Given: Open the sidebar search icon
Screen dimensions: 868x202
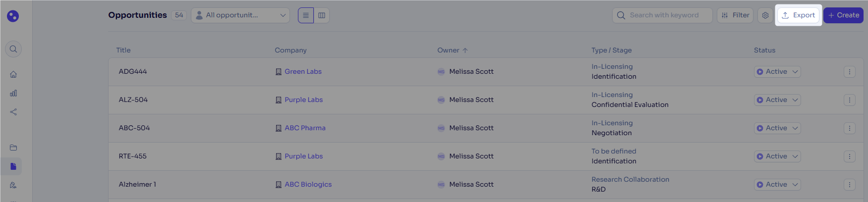Looking at the screenshot, I should click(x=13, y=49).
